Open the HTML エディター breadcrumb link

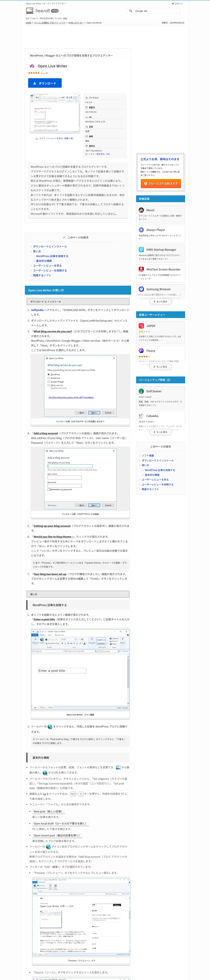click(76, 23)
